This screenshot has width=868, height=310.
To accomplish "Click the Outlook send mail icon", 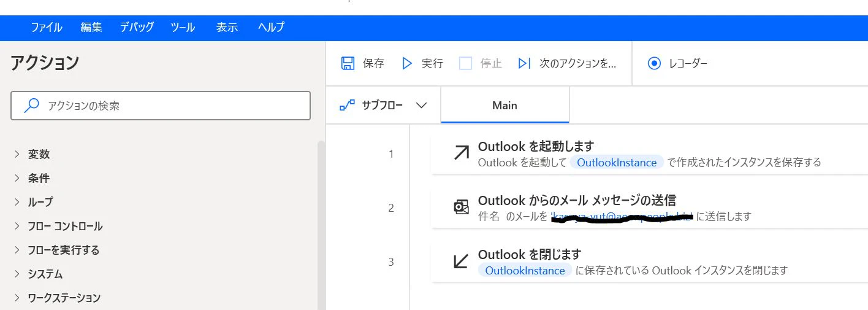I will [461, 207].
